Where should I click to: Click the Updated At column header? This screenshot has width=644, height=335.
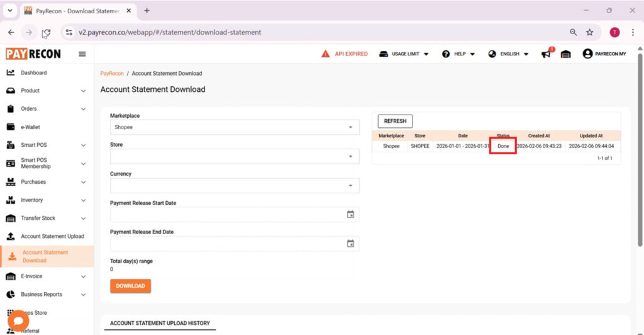(x=591, y=135)
